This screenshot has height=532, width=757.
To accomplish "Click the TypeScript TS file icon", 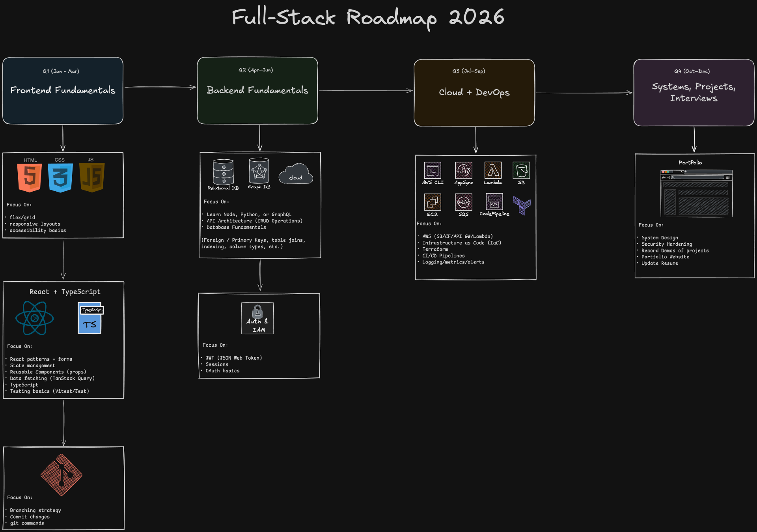I will [90, 318].
